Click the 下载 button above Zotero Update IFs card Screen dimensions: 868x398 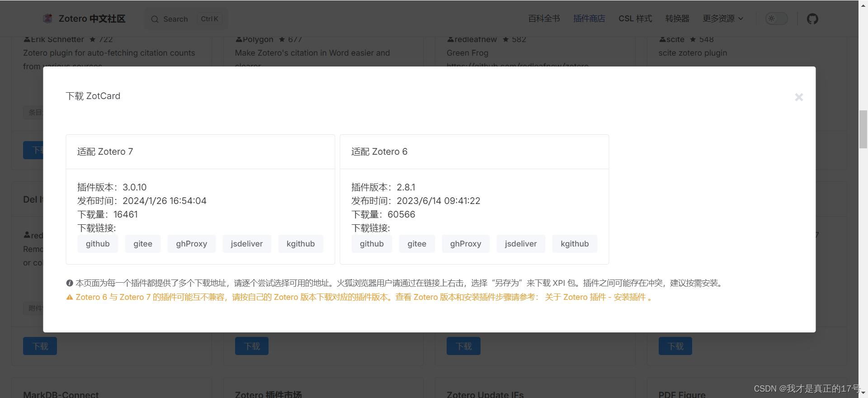(463, 346)
